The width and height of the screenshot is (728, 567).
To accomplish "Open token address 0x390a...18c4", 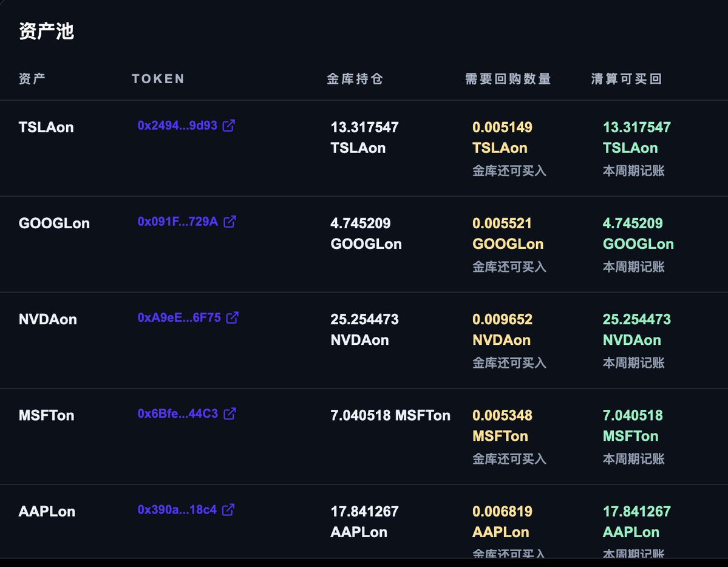I will 177,510.
